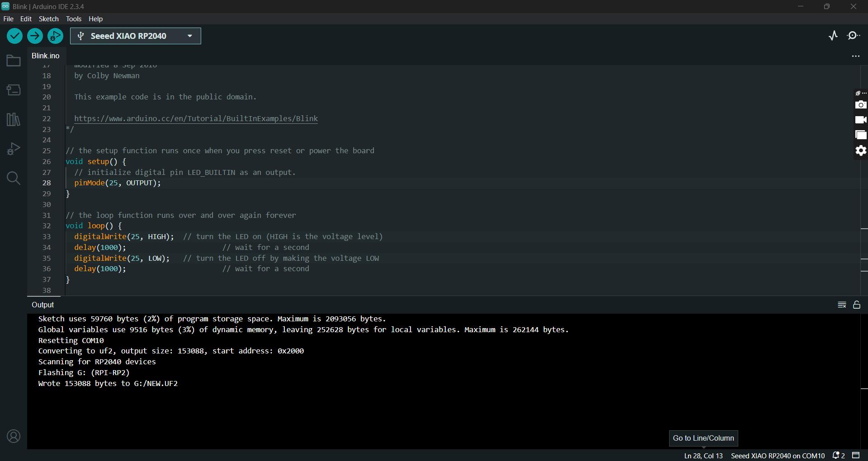Toggle the bottom panel from status bar
Screen dimensions: 868x461
pos(856,455)
